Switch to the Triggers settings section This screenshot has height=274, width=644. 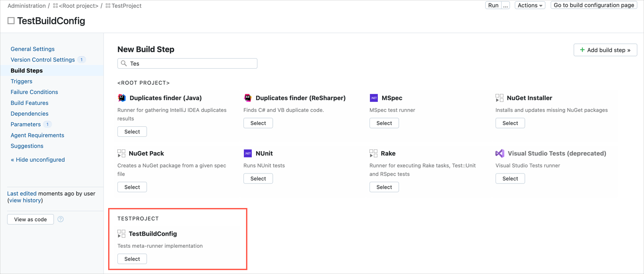pyautogui.click(x=21, y=81)
